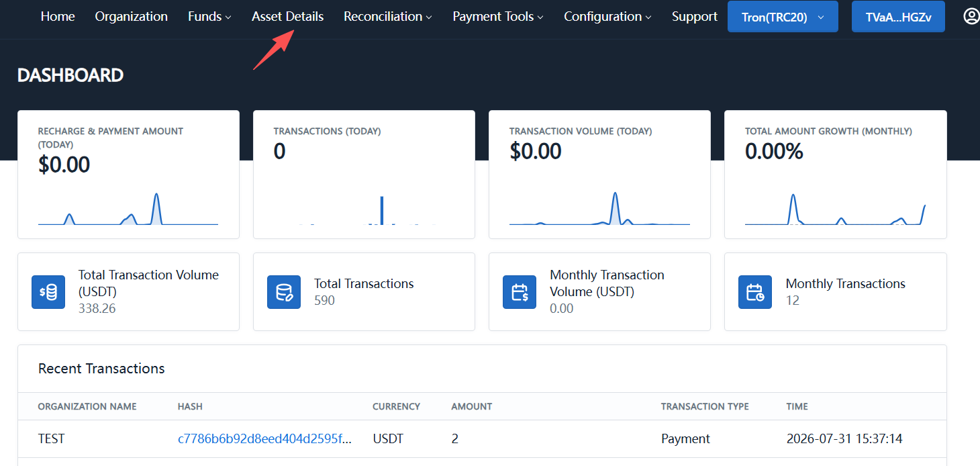Click the Total Transactions database icon
Image resolution: width=980 pixels, height=466 pixels.
point(284,292)
